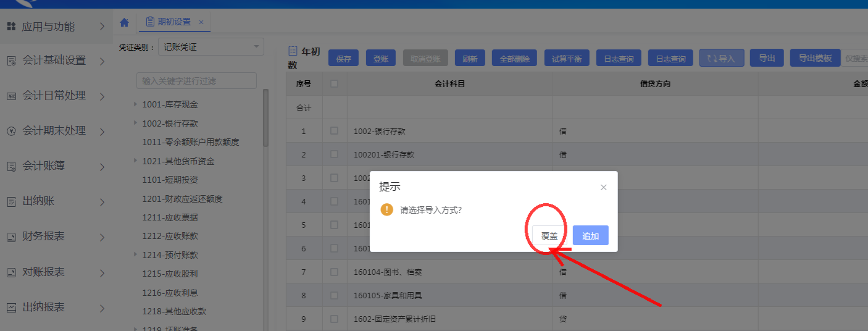Click the account tree vertical scrollbar
This screenshot has width=868, height=331.
pyautogui.click(x=265, y=117)
